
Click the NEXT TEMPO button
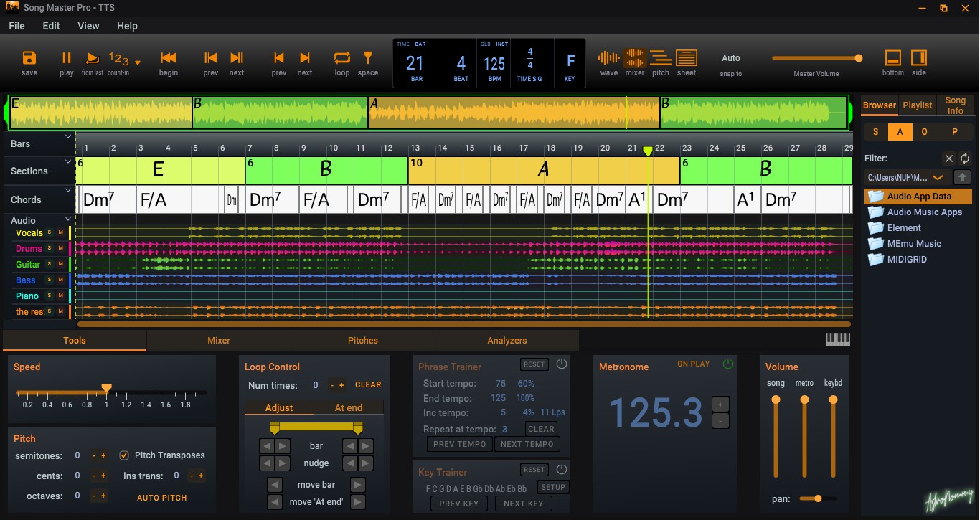pyautogui.click(x=527, y=444)
